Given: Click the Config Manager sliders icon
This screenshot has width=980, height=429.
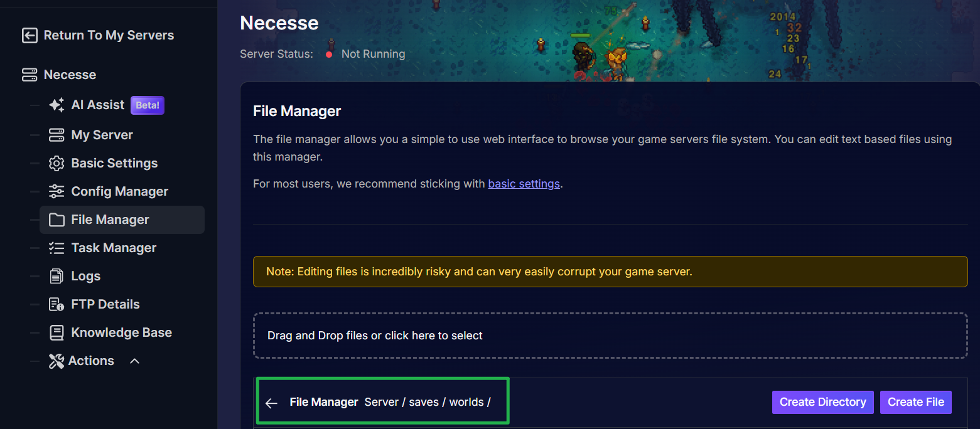Looking at the screenshot, I should click(x=57, y=192).
